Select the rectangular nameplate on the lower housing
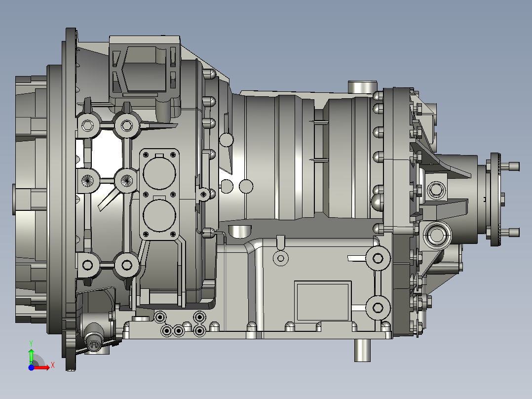The width and height of the screenshot is (532, 399). pyautogui.click(x=323, y=302)
